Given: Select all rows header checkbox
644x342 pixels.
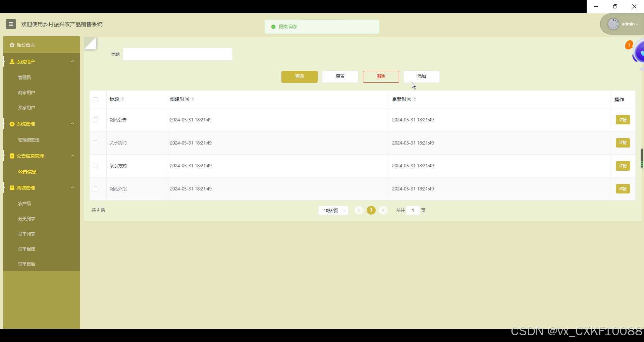Looking at the screenshot, I should [96, 100].
